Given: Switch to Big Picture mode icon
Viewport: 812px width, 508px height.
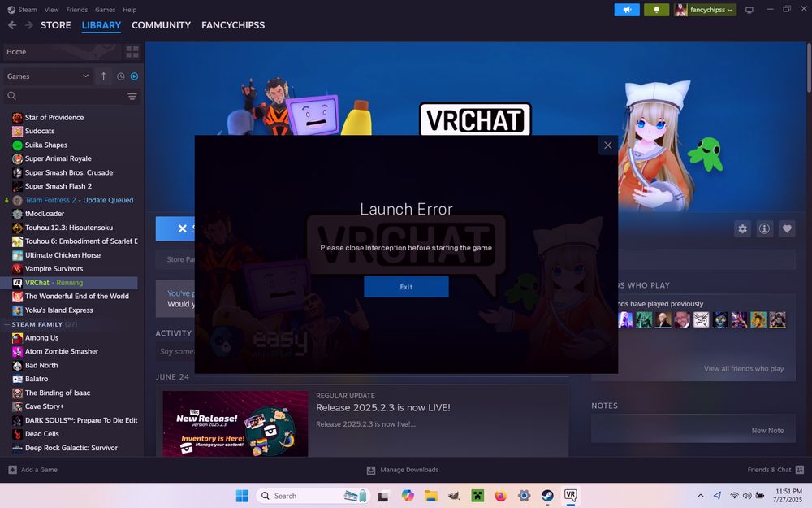Looking at the screenshot, I should 749,10.
